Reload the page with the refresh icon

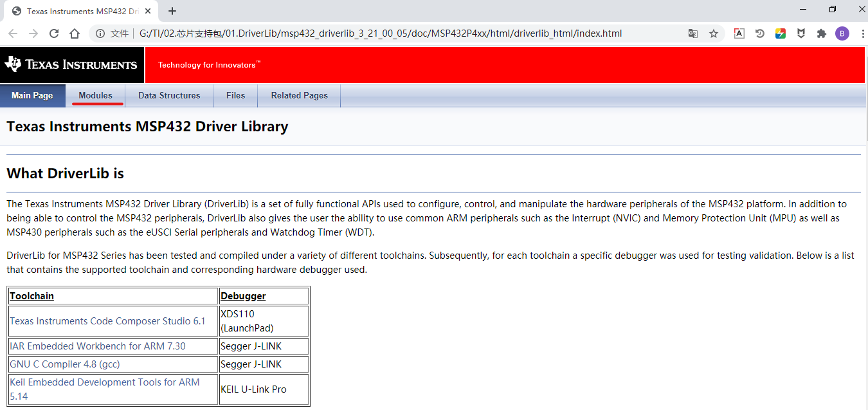click(x=54, y=33)
